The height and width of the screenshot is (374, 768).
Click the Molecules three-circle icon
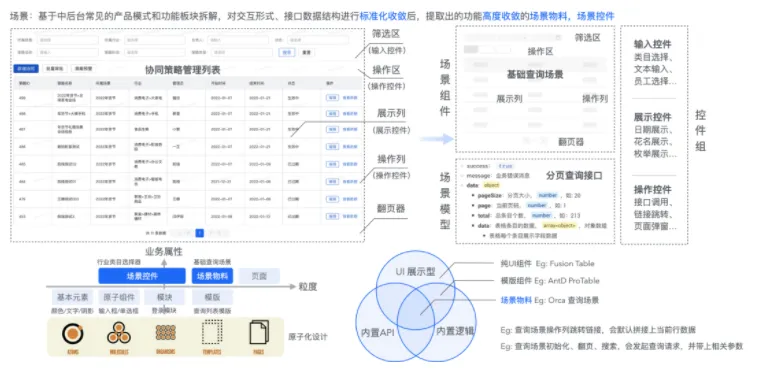click(119, 333)
